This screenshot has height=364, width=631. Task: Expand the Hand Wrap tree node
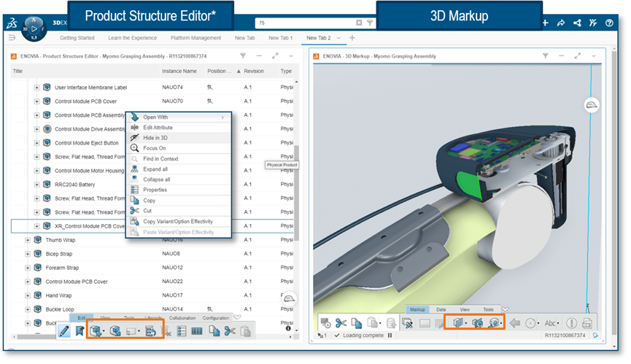(x=28, y=295)
